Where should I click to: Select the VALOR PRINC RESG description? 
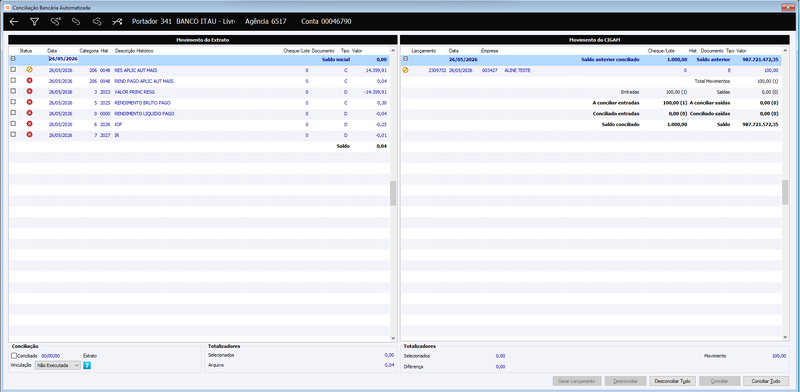(135, 91)
